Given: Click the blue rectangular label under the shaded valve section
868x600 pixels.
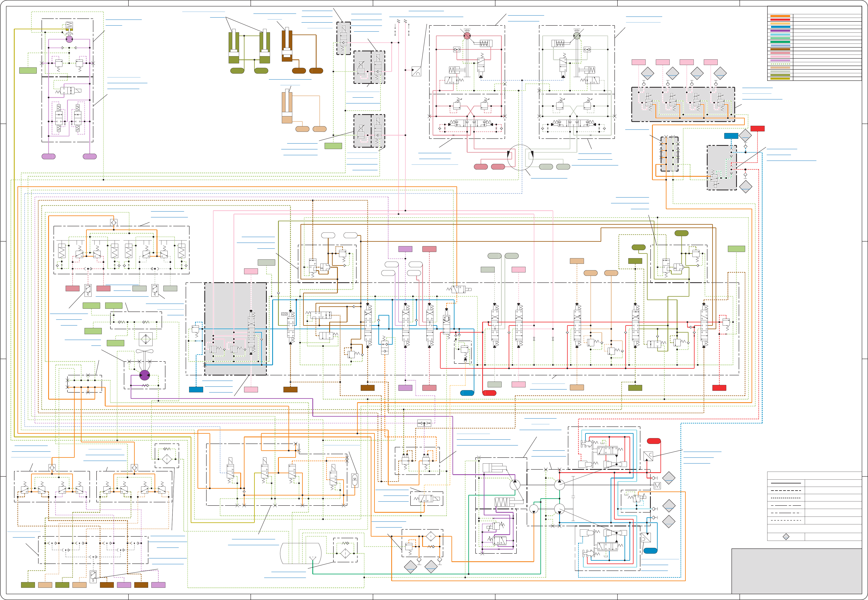Looking at the screenshot, I should [196, 390].
